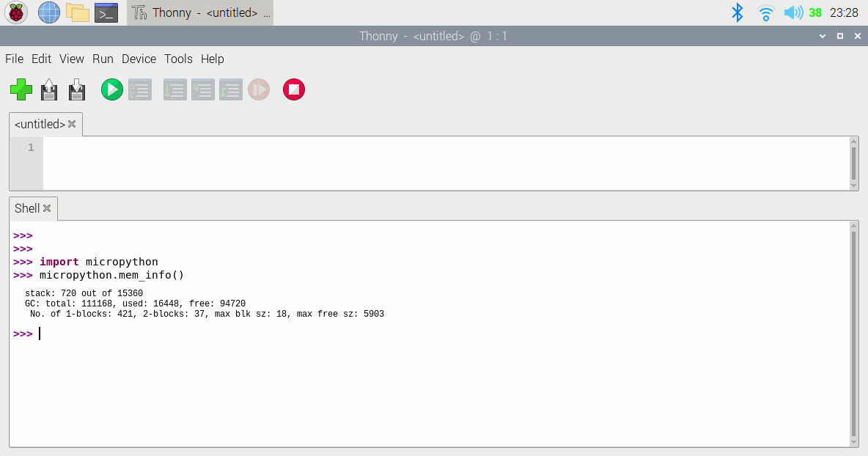Viewport: 868px width, 456px height.
Task: Close the untitled editor tab
Action: [x=71, y=124]
